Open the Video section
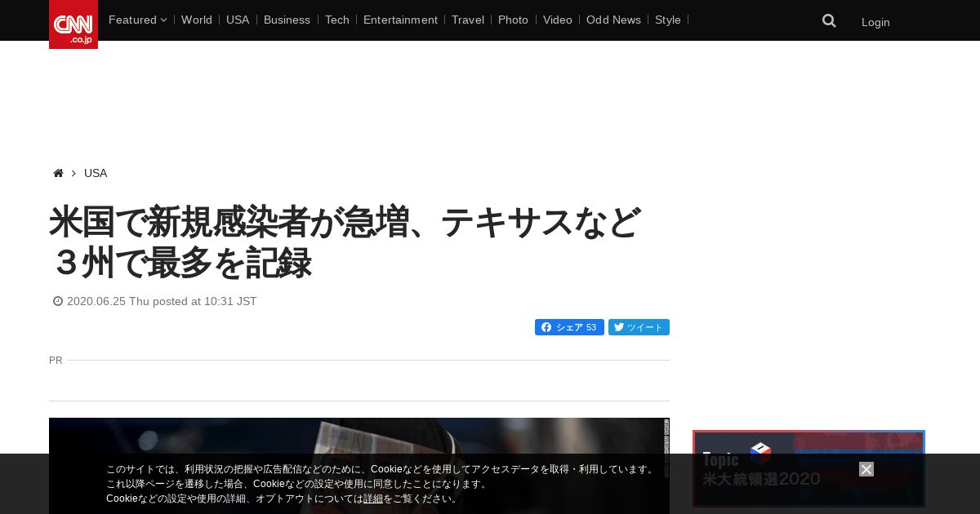This screenshot has height=514, width=980. 558,20
